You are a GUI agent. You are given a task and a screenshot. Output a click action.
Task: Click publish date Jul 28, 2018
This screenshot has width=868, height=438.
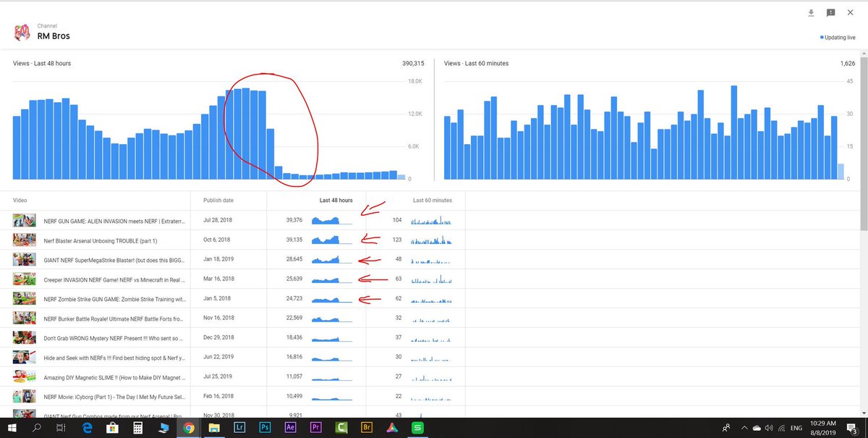click(216, 220)
